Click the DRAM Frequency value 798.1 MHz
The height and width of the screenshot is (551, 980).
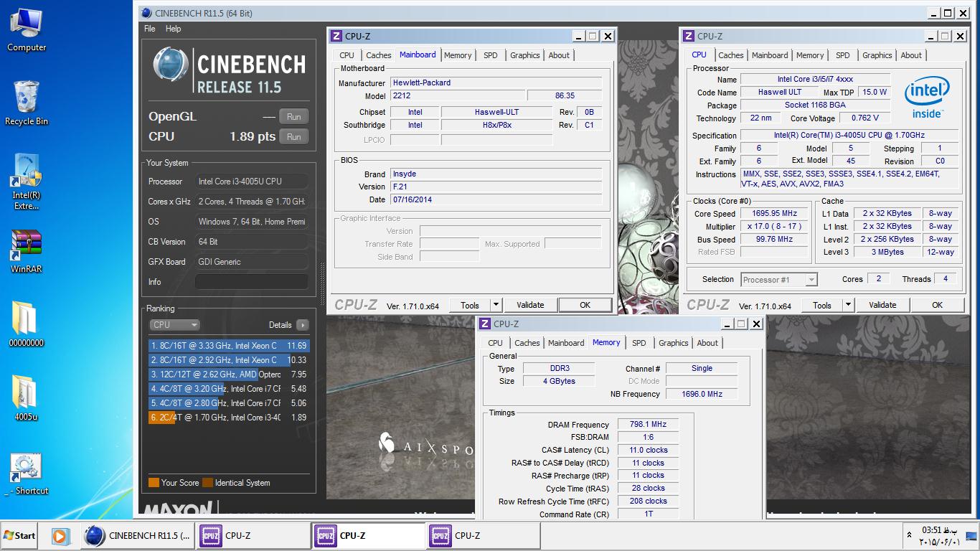click(x=648, y=425)
